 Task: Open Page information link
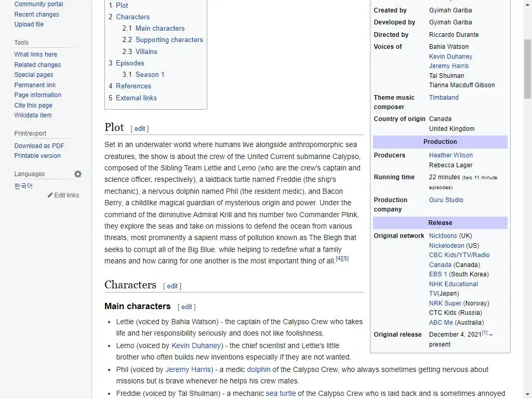37,95
